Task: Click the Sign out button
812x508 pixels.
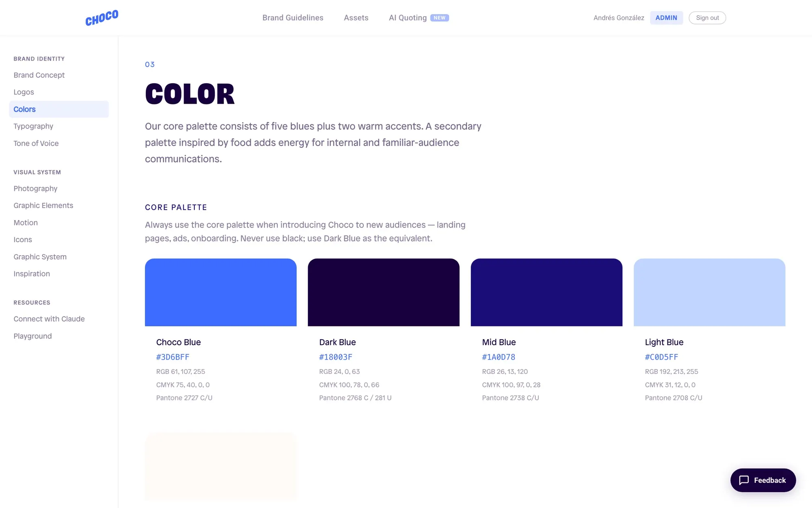Action: click(707, 18)
